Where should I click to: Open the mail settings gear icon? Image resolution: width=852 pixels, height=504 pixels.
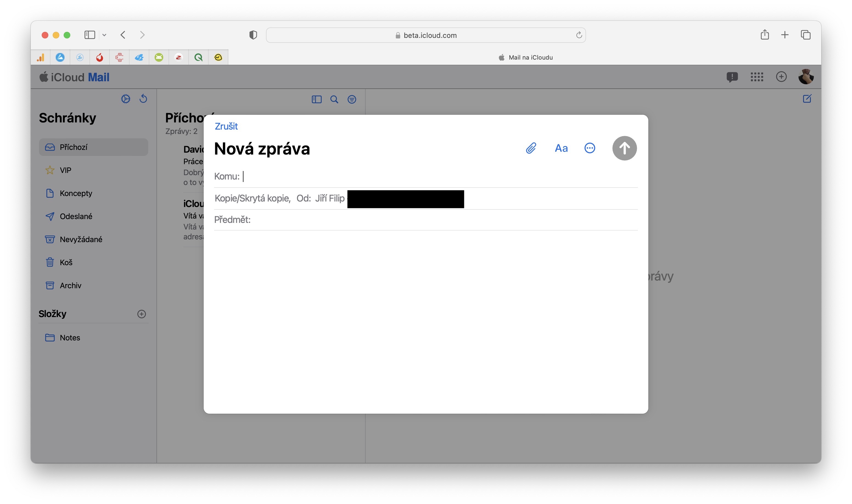click(x=126, y=99)
